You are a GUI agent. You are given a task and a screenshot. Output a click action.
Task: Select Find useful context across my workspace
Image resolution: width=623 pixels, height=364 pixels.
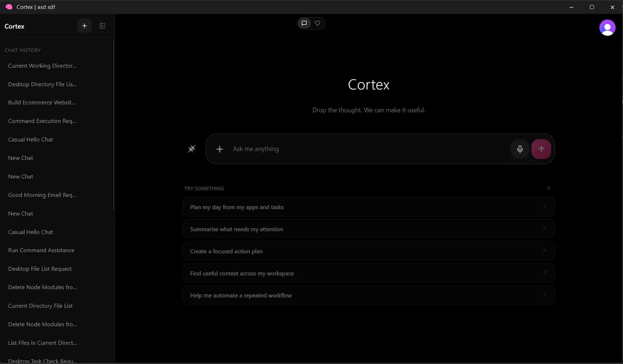click(x=368, y=273)
